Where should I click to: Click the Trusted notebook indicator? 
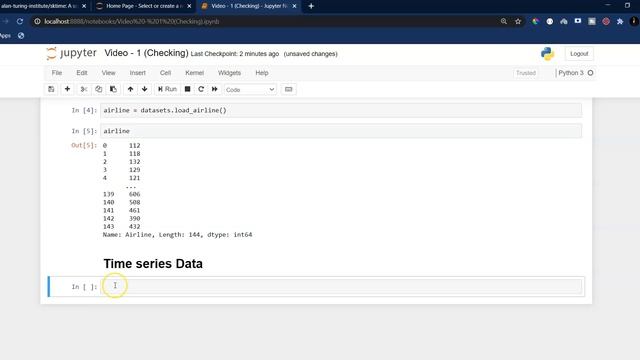click(x=526, y=73)
